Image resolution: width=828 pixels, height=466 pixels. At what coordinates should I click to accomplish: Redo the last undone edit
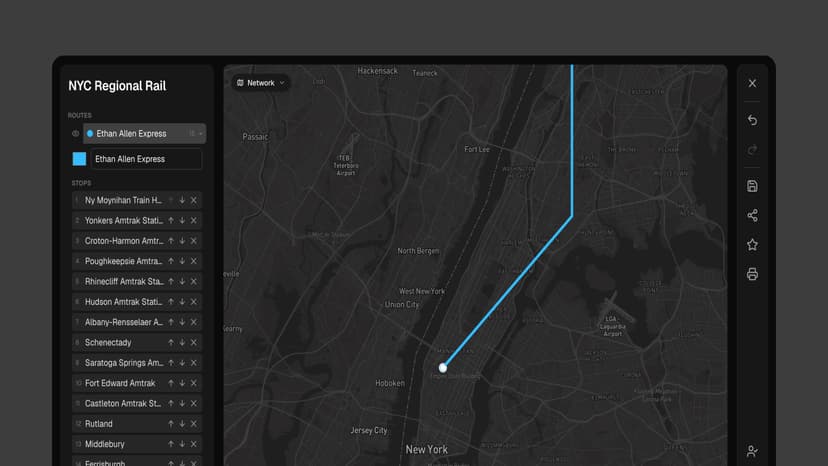point(752,150)
